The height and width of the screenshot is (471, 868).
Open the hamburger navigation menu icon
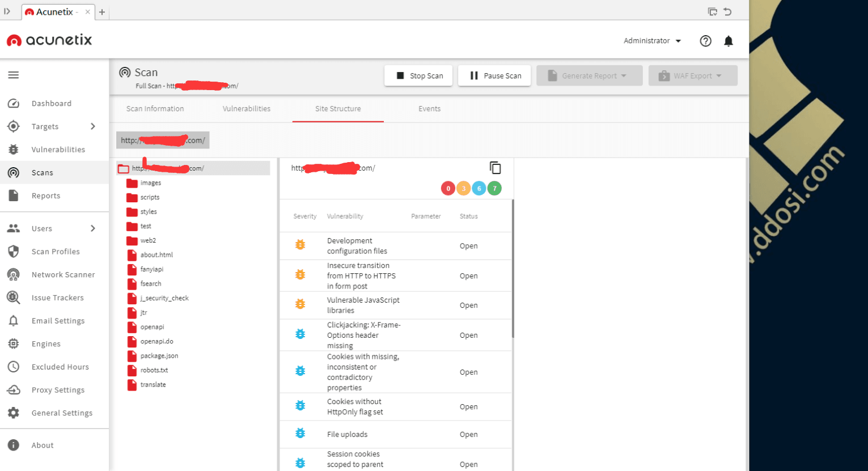click(14, 75)
